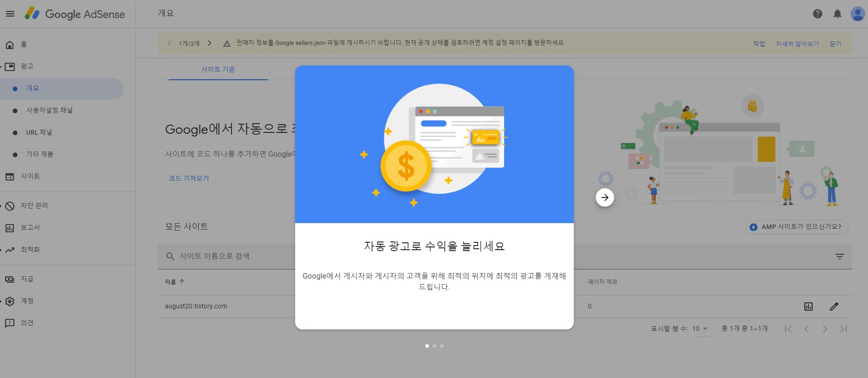Click the 보고서 reports chart icon
Image resolution: width=868 pixels, height=378 pixels.
click(x=10, y=228)
